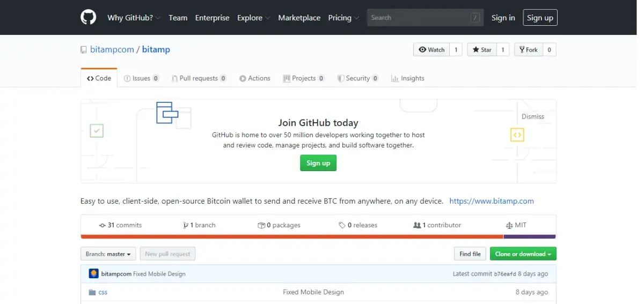Open the css folder
Image resolution: width=644 pixels, height=304 pixels.
[103, 292]
